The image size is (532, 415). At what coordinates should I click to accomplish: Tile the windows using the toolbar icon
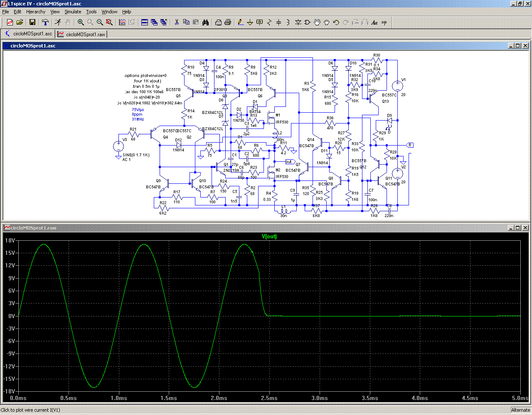click(145, 22)
